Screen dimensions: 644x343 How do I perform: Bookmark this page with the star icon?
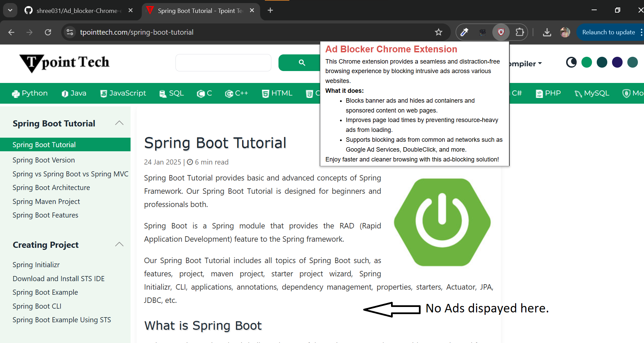[439, 32]
